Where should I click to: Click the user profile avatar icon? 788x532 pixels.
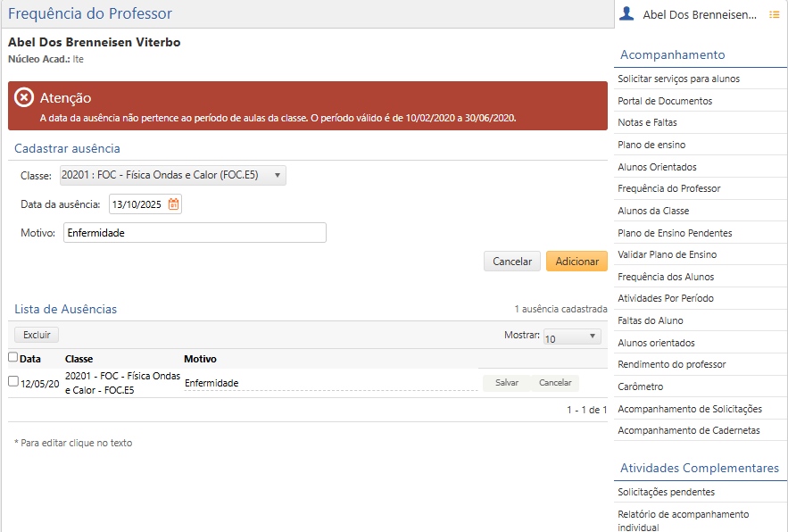tap(626, 13)
